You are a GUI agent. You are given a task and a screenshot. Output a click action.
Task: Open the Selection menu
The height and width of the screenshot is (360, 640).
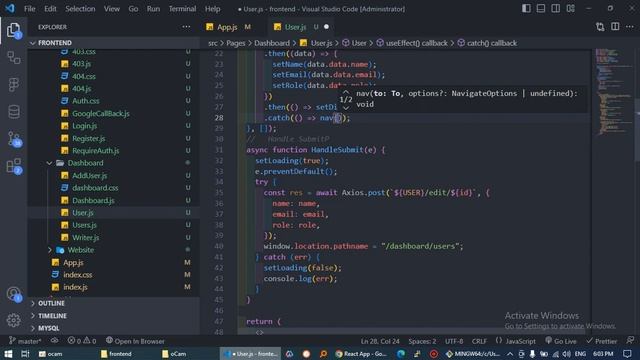(x=80, y=9)
